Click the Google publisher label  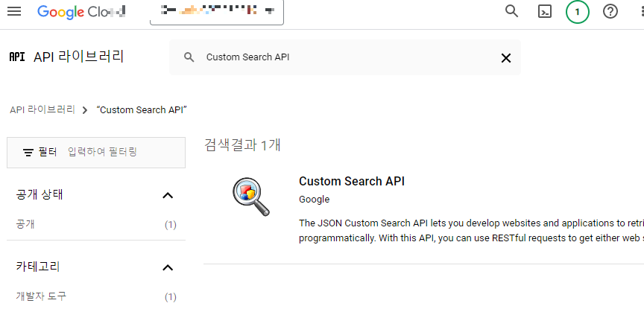click(x=315, y=200)
